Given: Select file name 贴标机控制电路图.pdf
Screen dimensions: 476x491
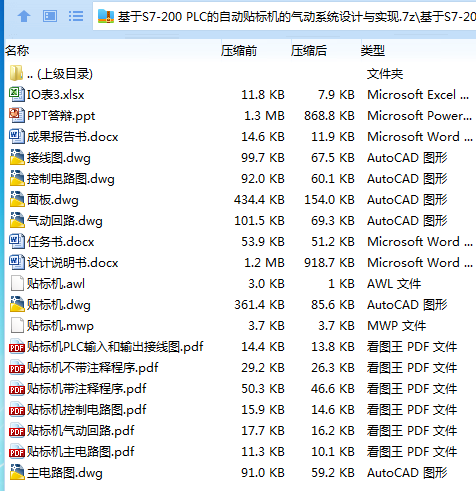Looking at the screenshot, I should pos(86,410).
